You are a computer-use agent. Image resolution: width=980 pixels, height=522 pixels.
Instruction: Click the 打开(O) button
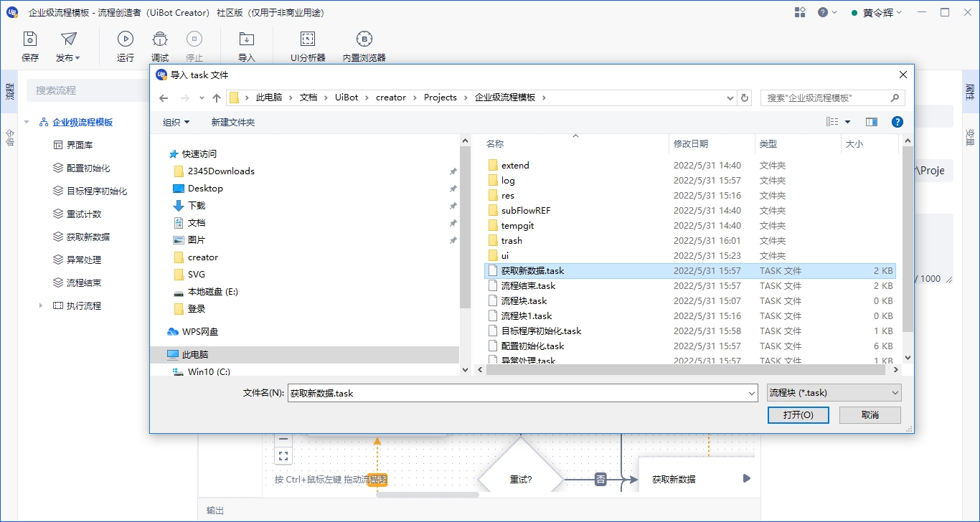pos(798,414)
